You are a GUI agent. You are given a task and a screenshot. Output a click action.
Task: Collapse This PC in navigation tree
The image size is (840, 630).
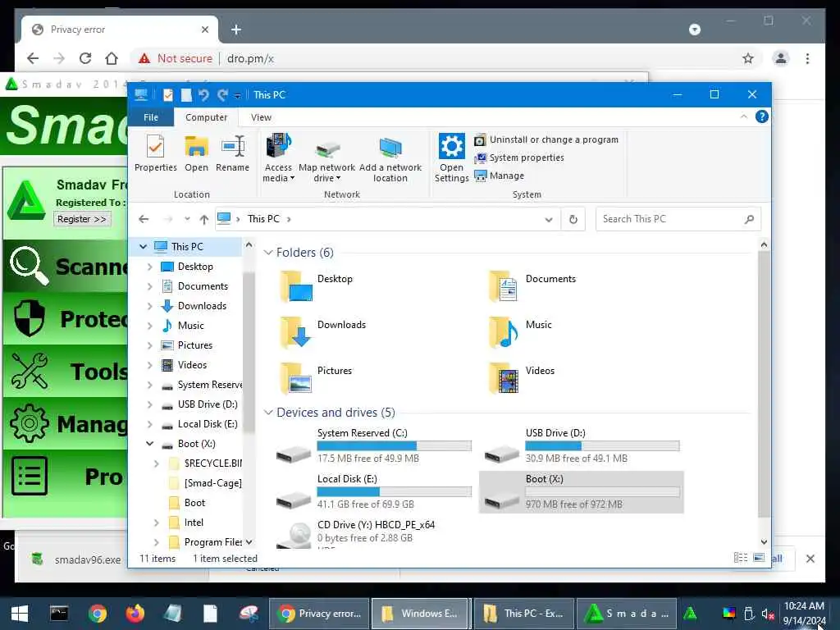(143, 246)
